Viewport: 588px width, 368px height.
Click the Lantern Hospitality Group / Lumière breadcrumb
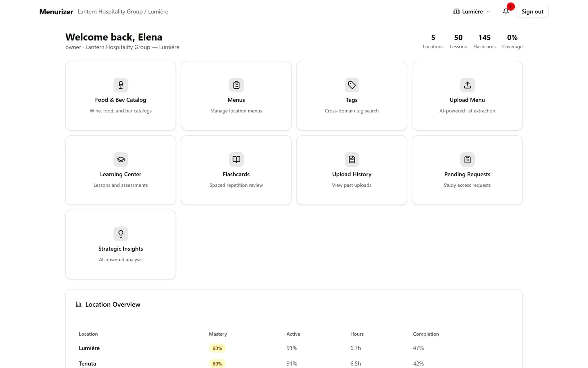click(x=123, y=11)
